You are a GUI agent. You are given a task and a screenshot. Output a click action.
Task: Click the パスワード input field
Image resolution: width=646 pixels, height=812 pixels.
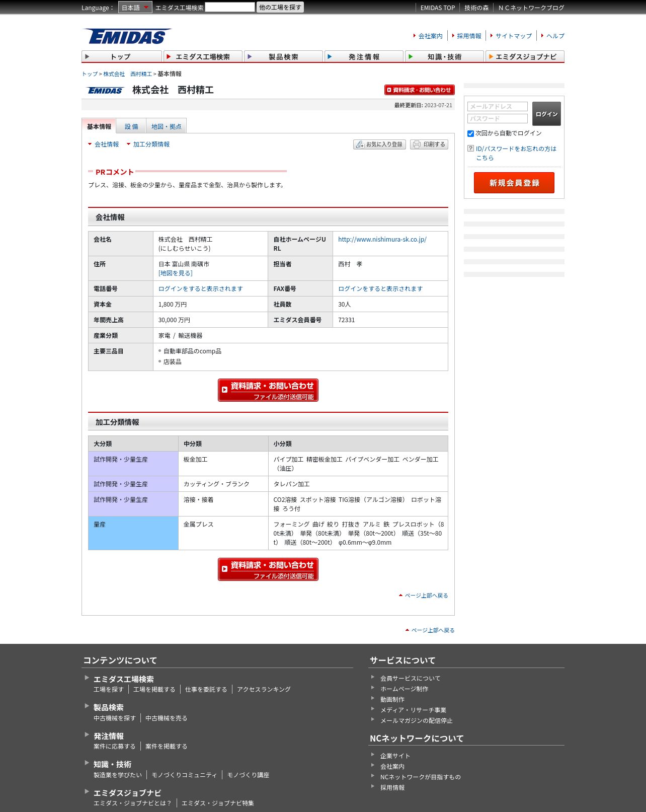click(498, 119)
